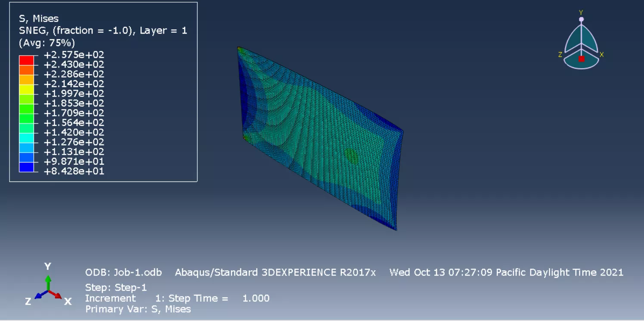Select the ODB: Job-1.odb title text

tap(124, 272)
